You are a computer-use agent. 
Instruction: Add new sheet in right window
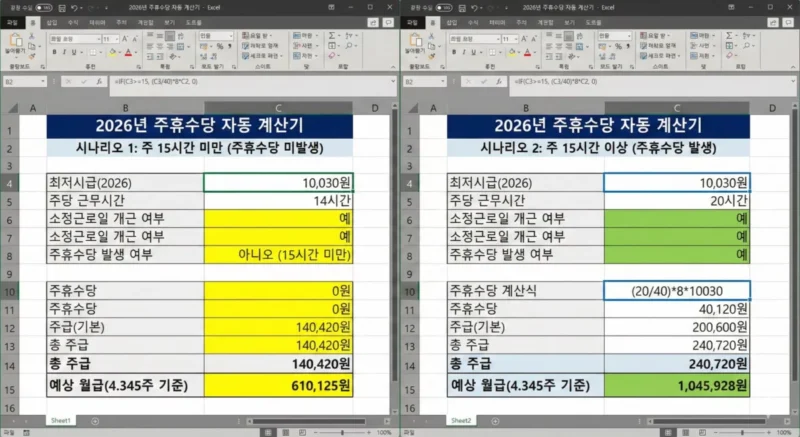click(x=495, y=421)
